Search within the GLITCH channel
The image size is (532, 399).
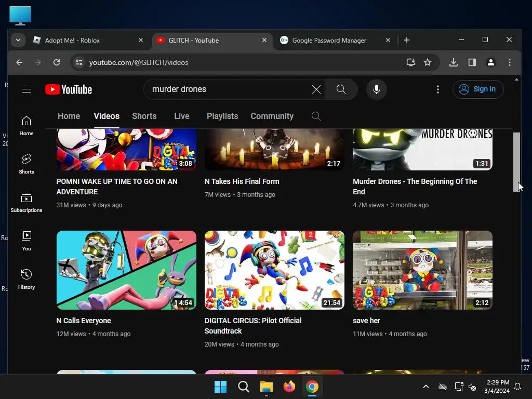316,116
